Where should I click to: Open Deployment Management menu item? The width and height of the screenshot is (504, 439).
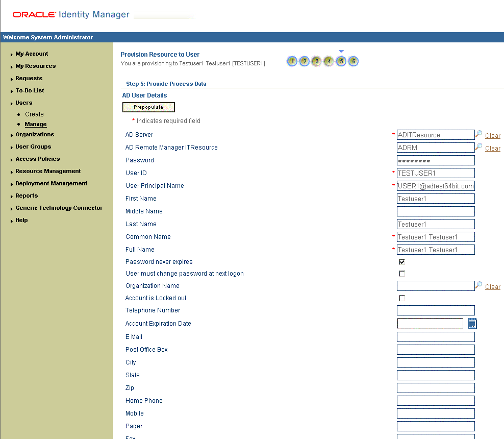51,183
